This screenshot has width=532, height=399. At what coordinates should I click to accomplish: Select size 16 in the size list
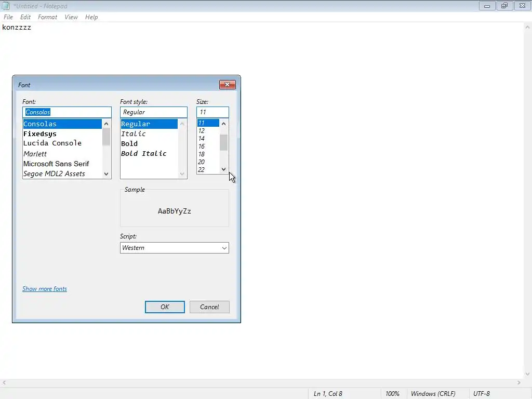coord(208,146)
